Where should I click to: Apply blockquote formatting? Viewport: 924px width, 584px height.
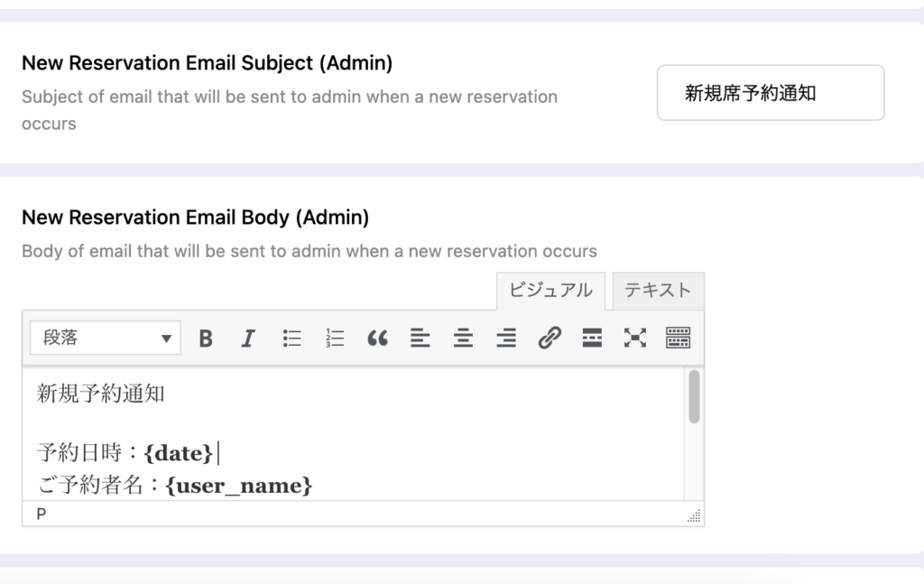(x=377, y=338)
